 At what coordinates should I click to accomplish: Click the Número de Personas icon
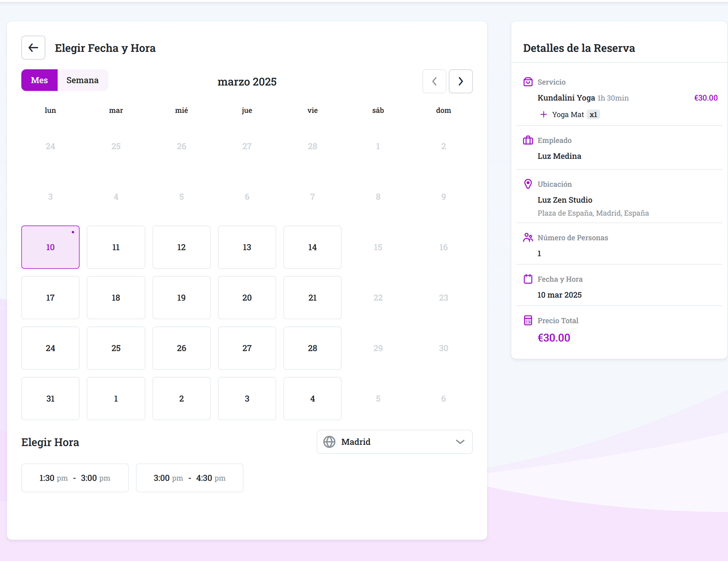click(528, 238)
